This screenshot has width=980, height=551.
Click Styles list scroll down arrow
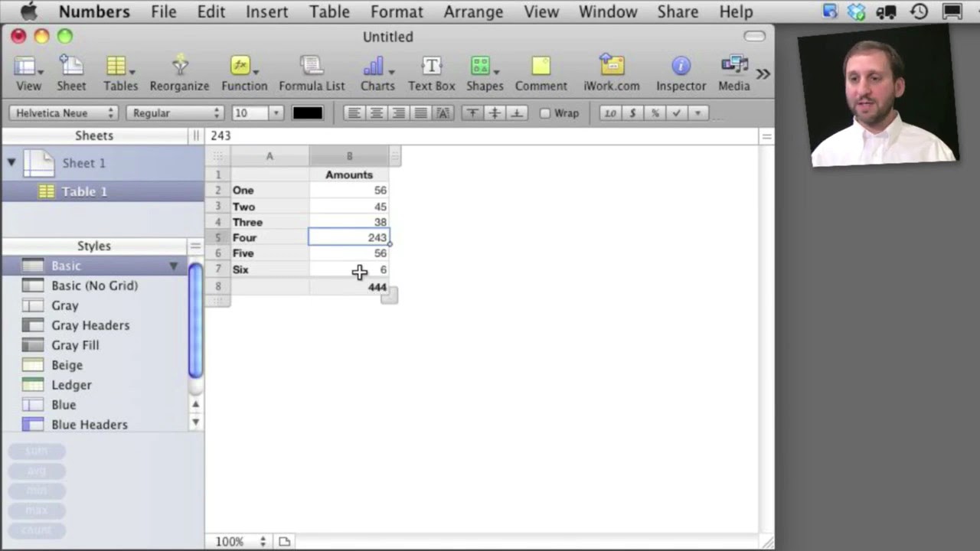tap(195, 422)
